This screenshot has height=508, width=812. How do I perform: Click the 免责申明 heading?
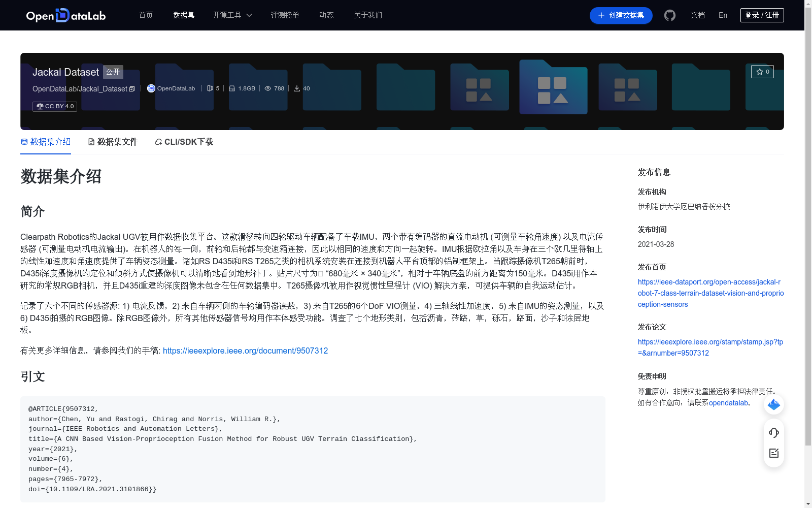point(652,376)
